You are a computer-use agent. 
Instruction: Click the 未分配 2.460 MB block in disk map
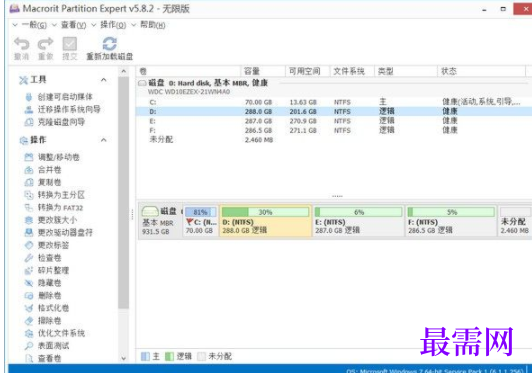click(515, 221)
